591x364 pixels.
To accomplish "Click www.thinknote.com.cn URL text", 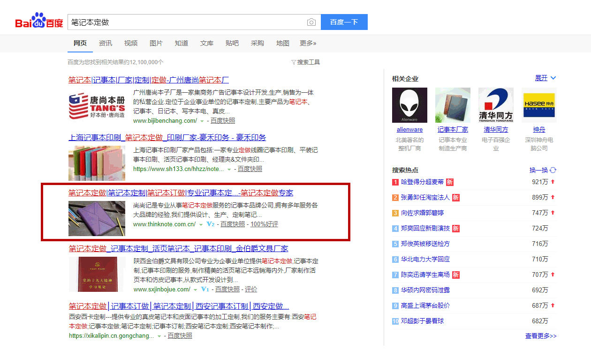I will coord(164,224).
